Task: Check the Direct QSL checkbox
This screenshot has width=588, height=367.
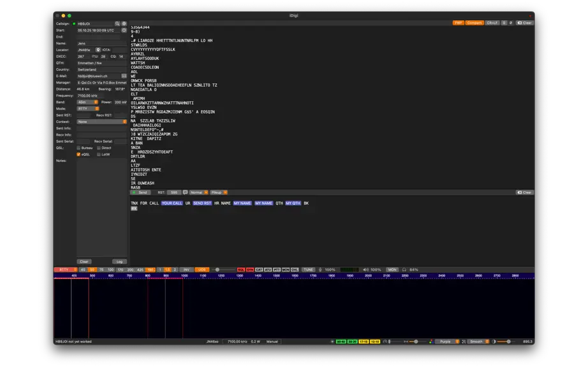Action: pyautogui.click(x=99, y=148)
